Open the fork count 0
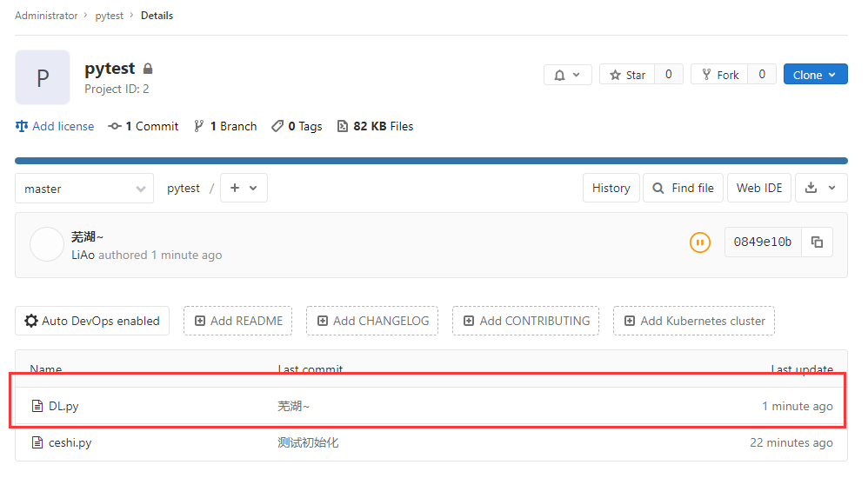868x498 pixels. point(762,75)
